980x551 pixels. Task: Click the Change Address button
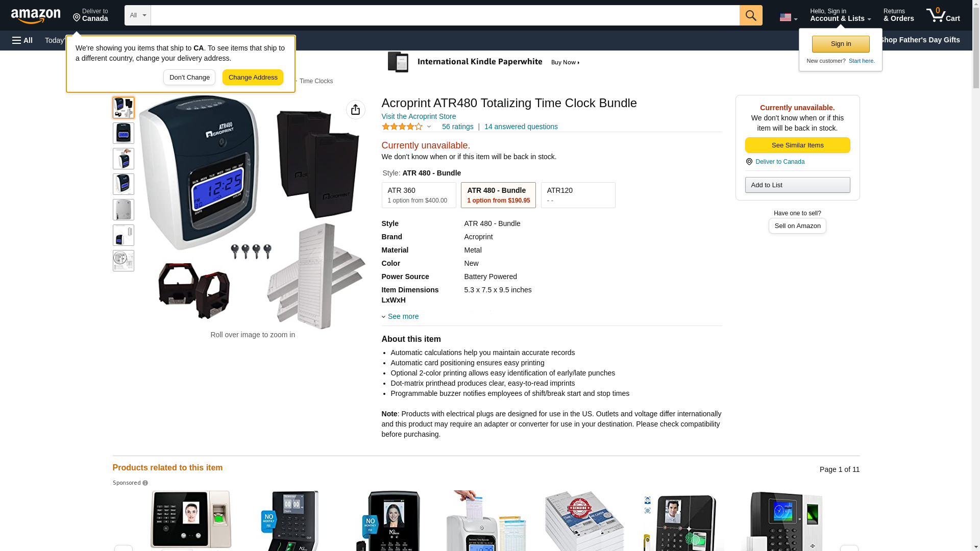[x=253, y=78]
